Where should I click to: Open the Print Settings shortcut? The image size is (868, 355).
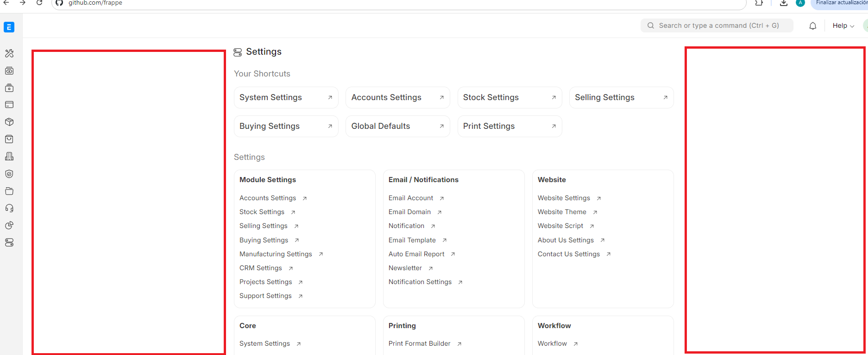click(x=510, y=126)
